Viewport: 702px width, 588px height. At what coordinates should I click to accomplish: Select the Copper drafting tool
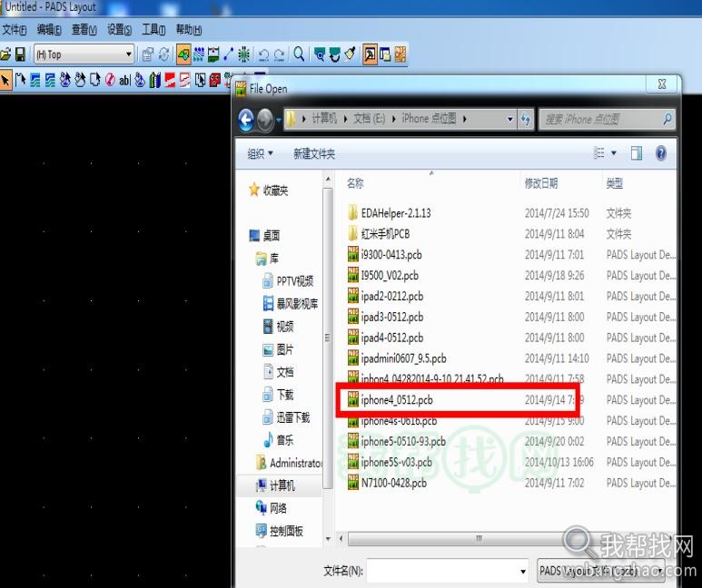pos(35,80)
